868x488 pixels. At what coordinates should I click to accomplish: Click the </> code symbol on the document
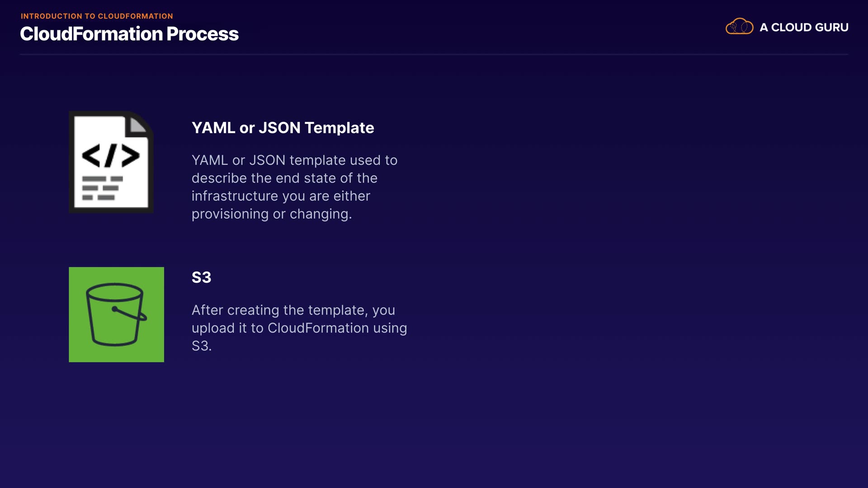111,156
